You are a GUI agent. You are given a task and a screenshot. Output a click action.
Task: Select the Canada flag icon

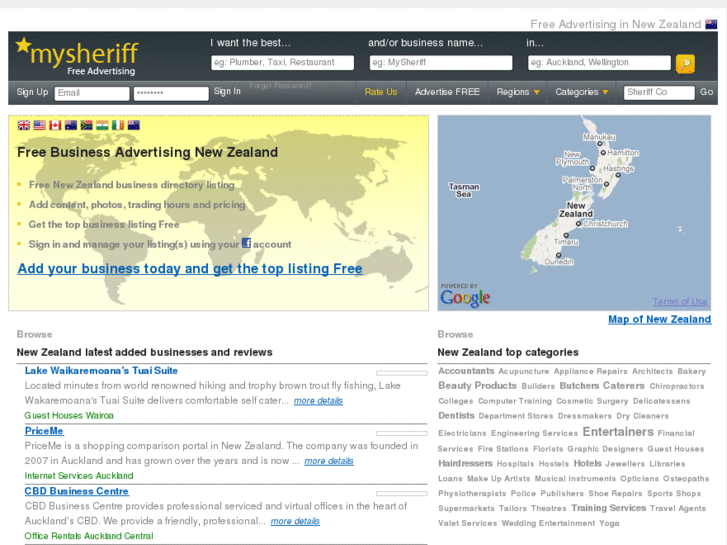pyautogui.click(x=55, y=125)
